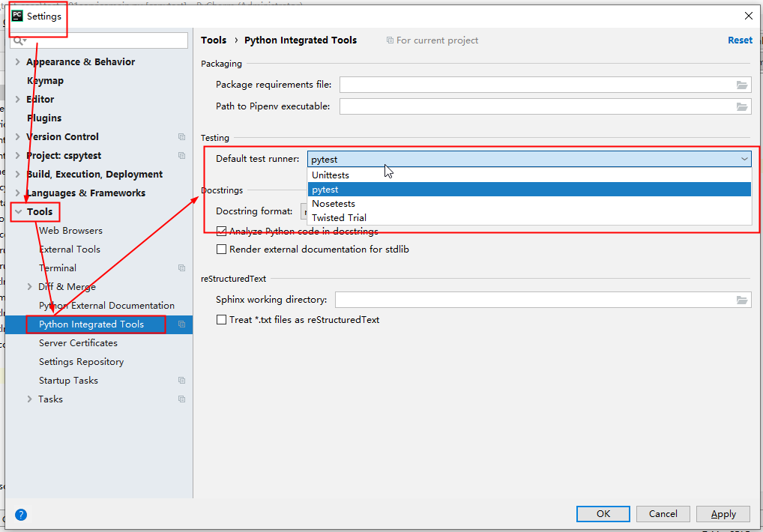Toggle Analyze Python code in docstrings
The image size is (763, 532).
[221, 231]
